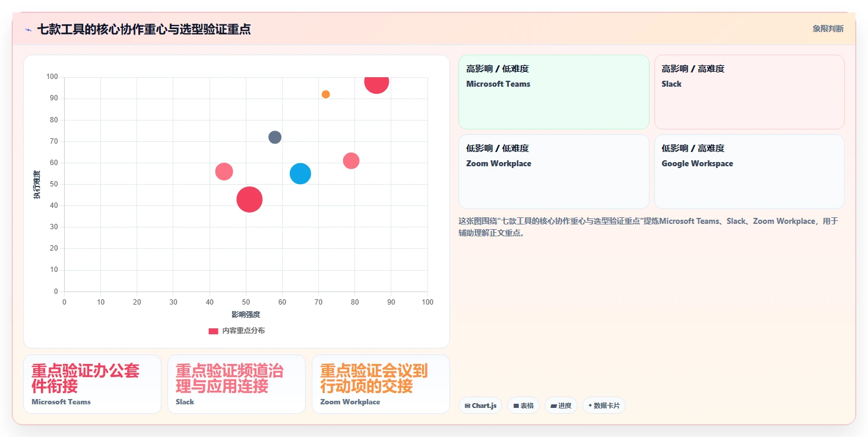Image resolution: width=868 pixels, height=437 pixels.
Task: Select the 低影响 / 高难度 quadrant card
Action: 749,172
